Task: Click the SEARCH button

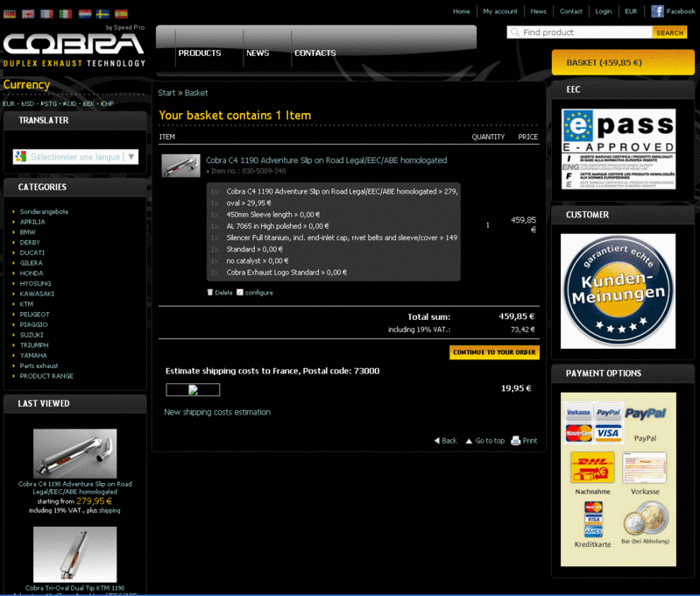Action: pos(669,32)
